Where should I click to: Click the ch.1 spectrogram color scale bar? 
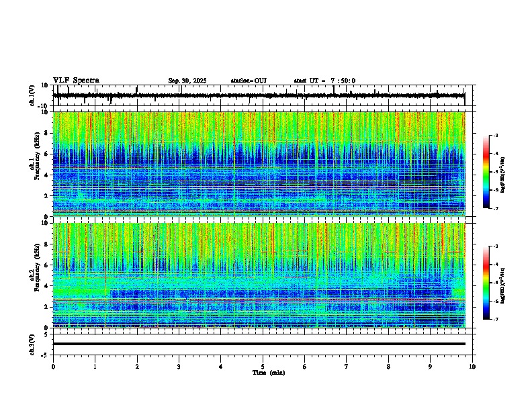pyautogui.click(x=486, y=172)
